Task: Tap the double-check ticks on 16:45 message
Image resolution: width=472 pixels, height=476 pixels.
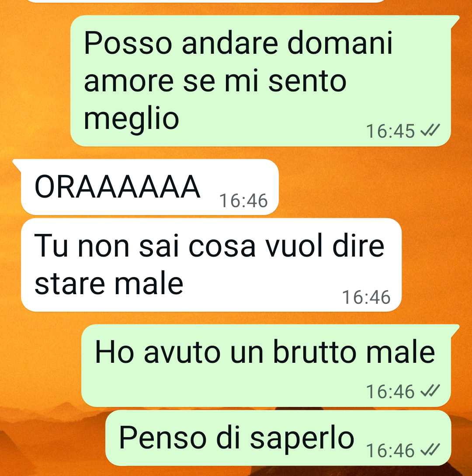Action: pyautogui.click(x=430, y=131)
